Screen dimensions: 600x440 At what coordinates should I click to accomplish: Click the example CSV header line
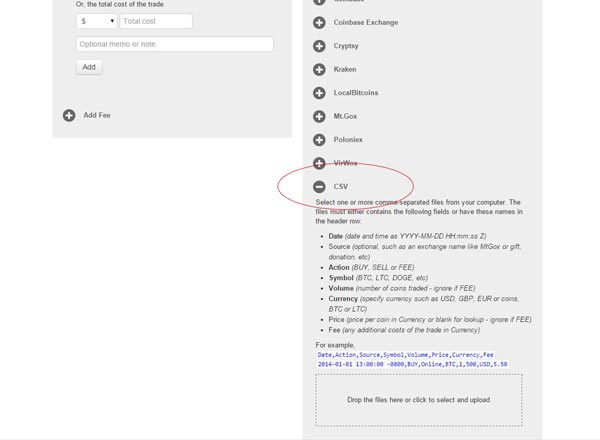click(x=405, y=355)
